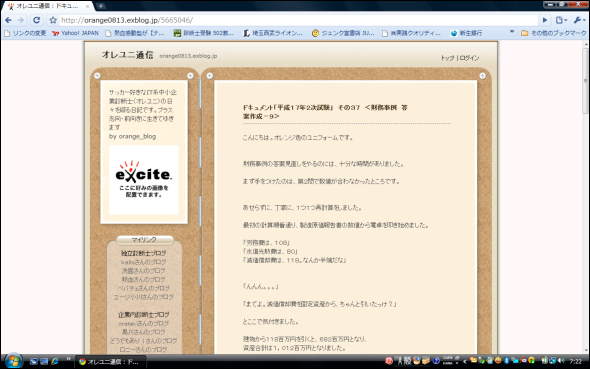Open どうでもあり!さんのブログ link

[x=143, y=341]
